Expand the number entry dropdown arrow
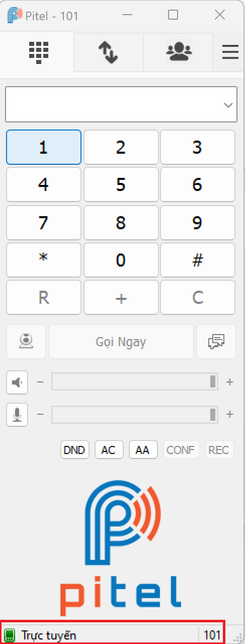 point(228,105)
